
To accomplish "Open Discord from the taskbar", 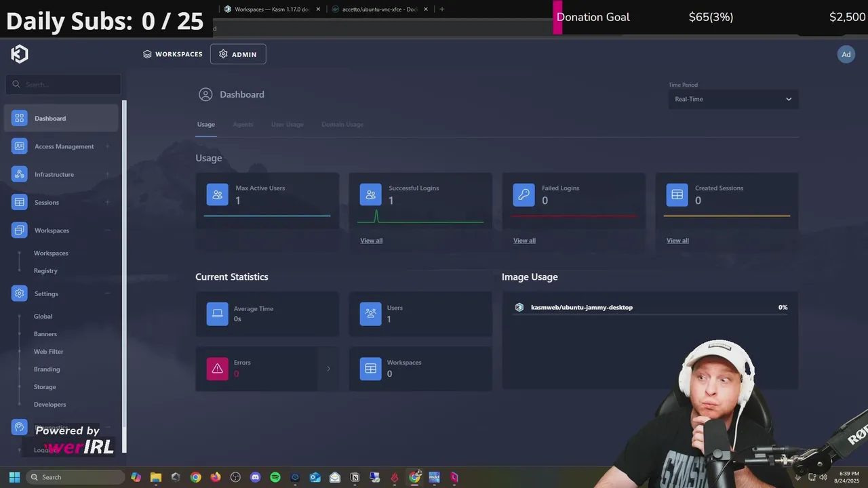I will coord(256,477).
